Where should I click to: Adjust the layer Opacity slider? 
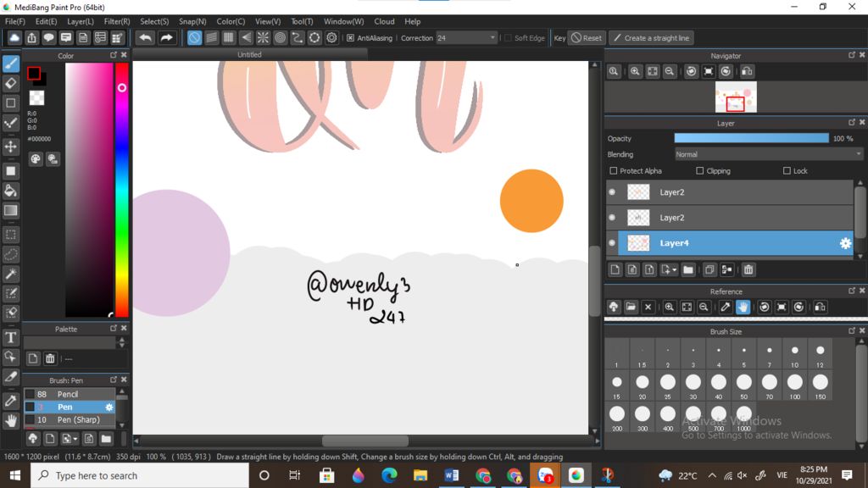coord(751,138)
